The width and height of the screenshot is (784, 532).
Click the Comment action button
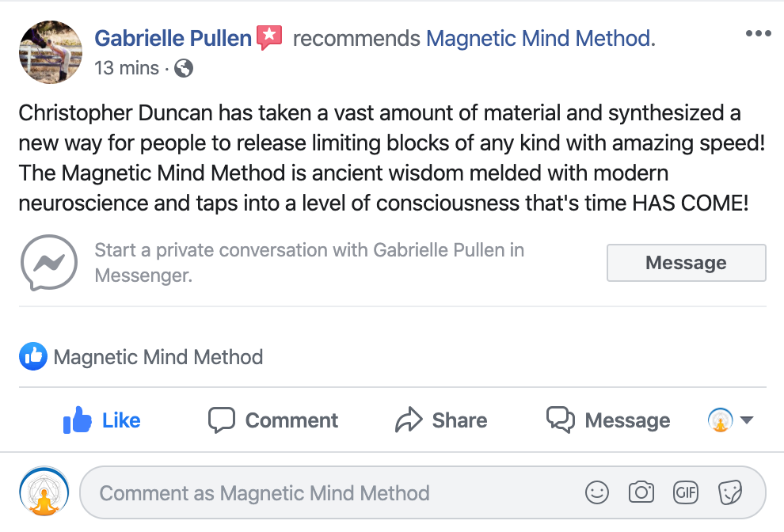273,420
